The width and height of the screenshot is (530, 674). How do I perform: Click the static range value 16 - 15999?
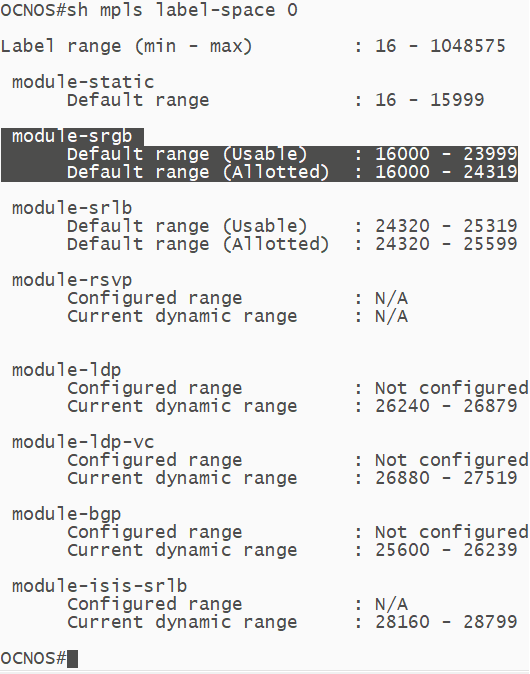429,100
